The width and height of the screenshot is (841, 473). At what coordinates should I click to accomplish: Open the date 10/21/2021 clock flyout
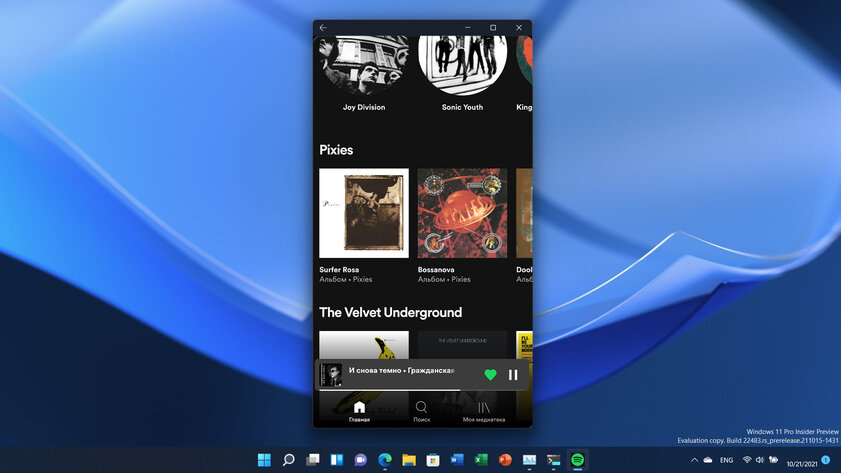click(x=802, y=463)
